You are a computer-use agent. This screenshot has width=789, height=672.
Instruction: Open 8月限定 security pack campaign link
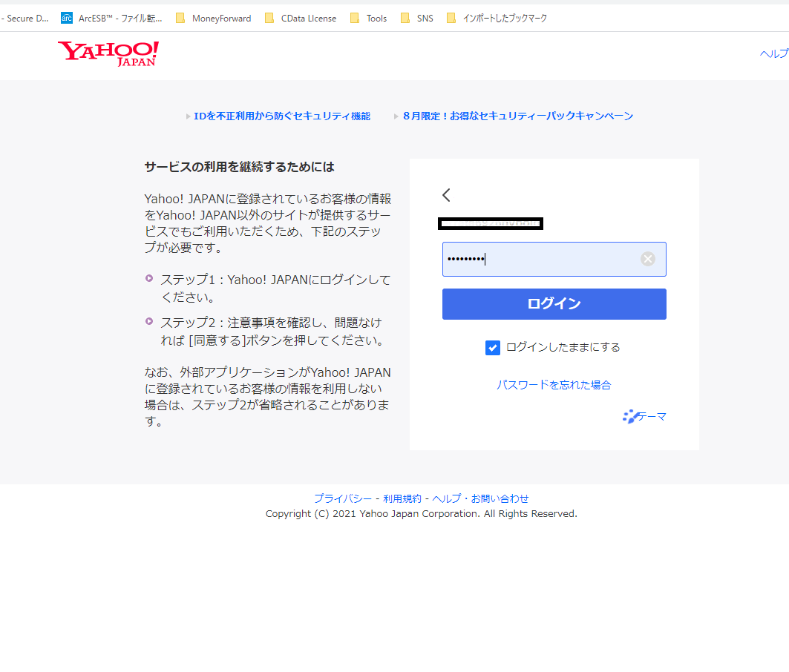pos(518,116)
